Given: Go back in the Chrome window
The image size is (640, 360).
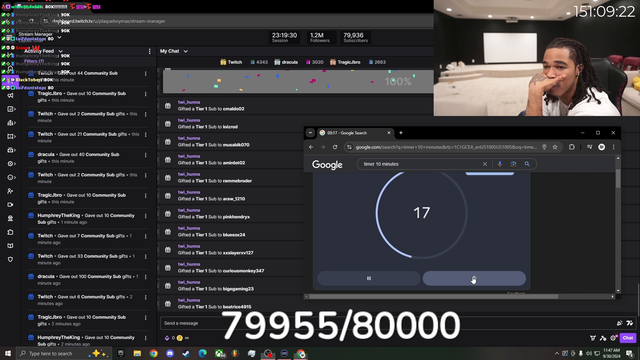Looking at the screenshot, I should (x=311, y=147).
